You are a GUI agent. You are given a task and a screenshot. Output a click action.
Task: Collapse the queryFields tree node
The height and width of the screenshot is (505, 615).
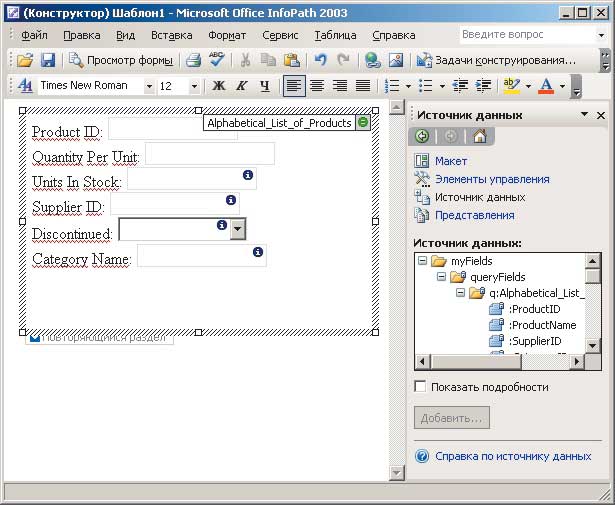click(x=442, y=277)
